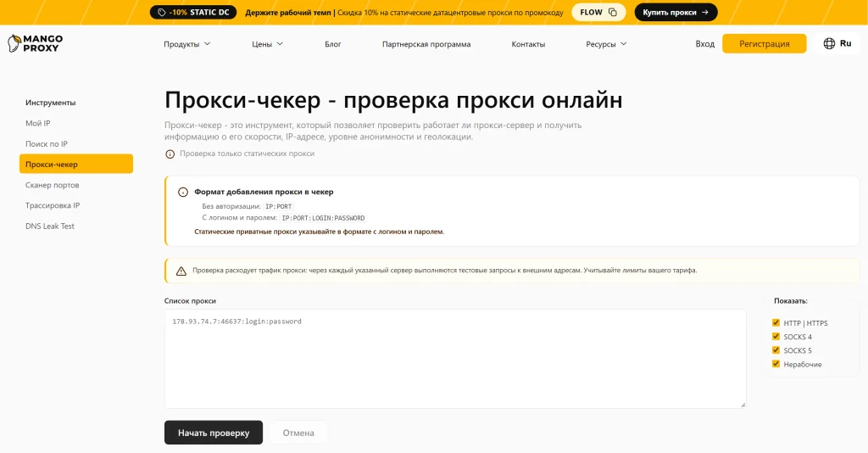Image resolution: width=868 pixels, height=453 pixels.
Task: Click the globe language icon
Action: (829, 43)
